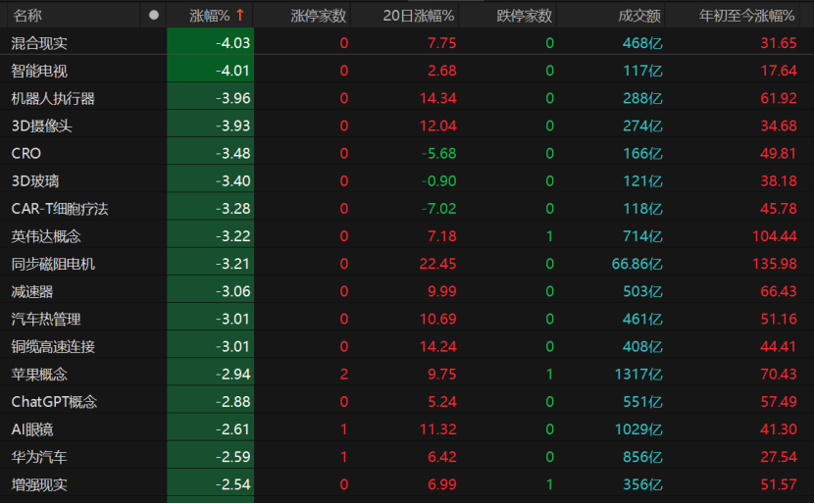The image size is (815, 504).
Task: Click 1029亿 turnover for AI眼镜
Action: [638, 429]
